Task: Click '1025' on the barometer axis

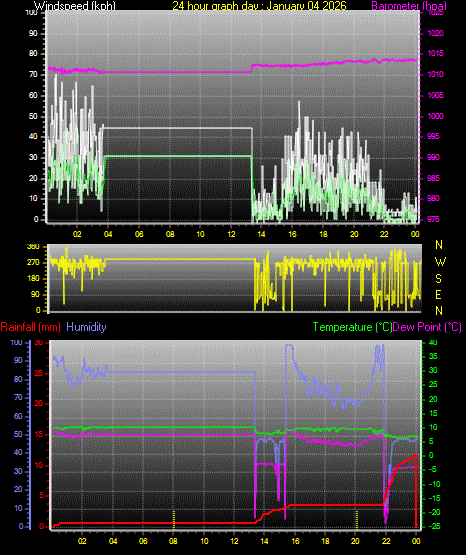Action: [436, 12]
